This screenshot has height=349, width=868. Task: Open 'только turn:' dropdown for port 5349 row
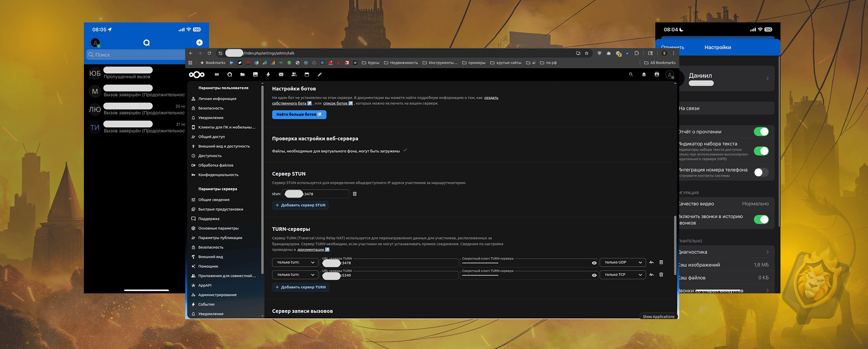tap(295, 275)
